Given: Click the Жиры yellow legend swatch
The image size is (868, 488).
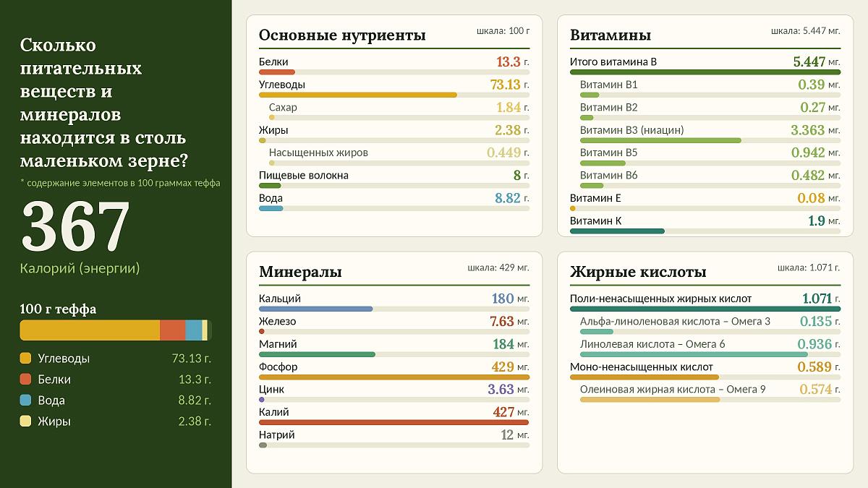Looking at the screenshot, I should point(25,421).
